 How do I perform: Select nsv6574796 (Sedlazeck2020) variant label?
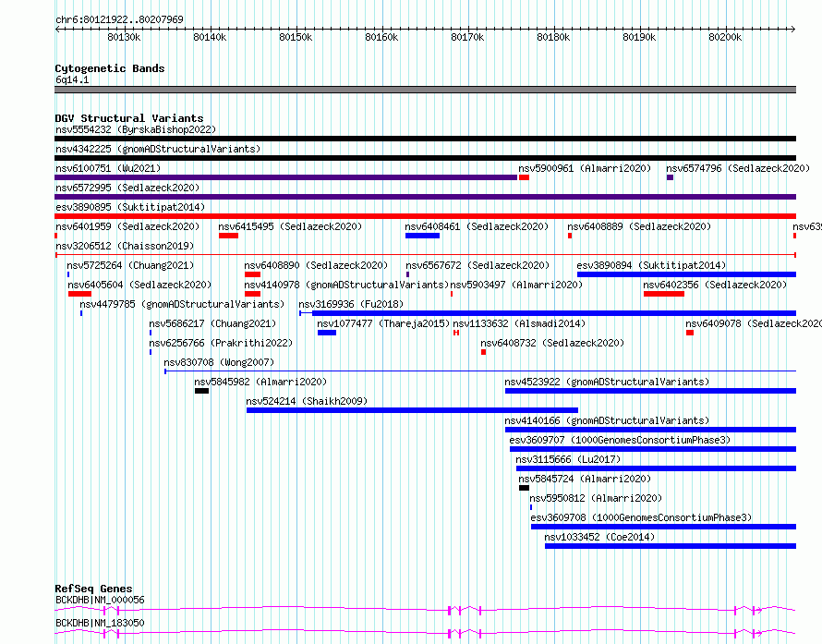(x=738, y=168)
